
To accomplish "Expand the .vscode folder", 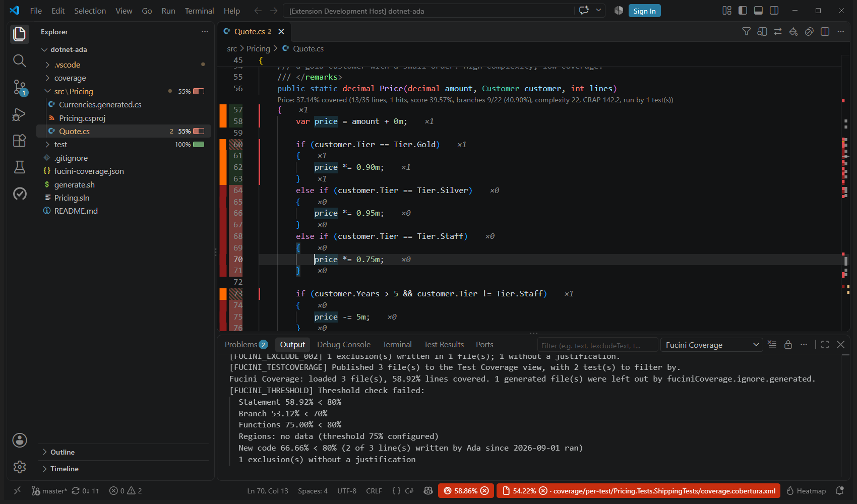I will 124,65.
